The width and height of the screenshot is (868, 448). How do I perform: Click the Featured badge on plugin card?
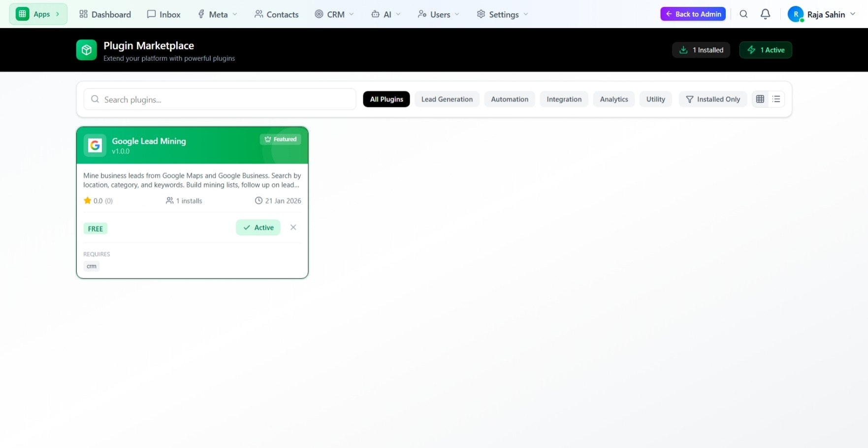[280, 139]
